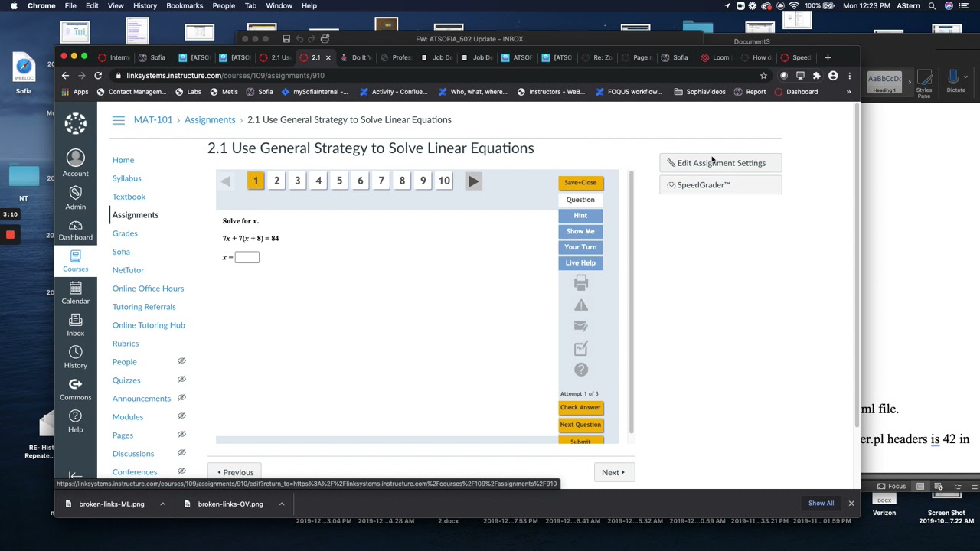Click the Hint button
Screen dimensions: 980x551
tap(580, 216)
